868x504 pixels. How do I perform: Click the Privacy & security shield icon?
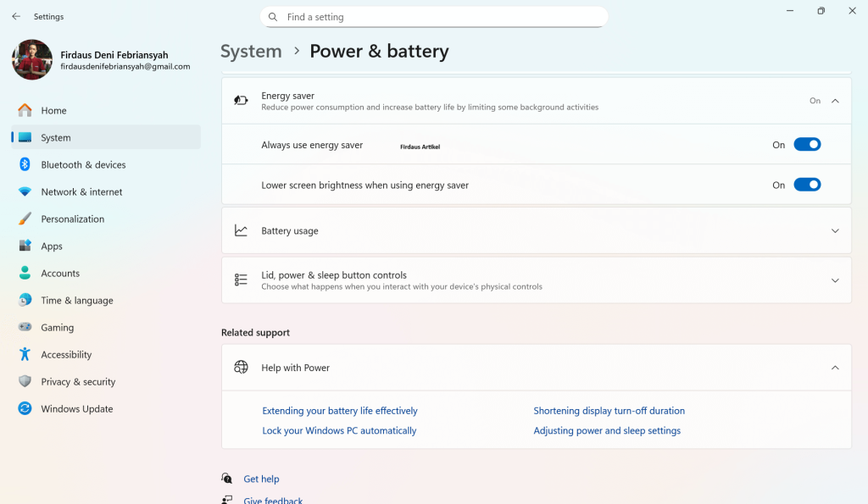coord(25,381)
